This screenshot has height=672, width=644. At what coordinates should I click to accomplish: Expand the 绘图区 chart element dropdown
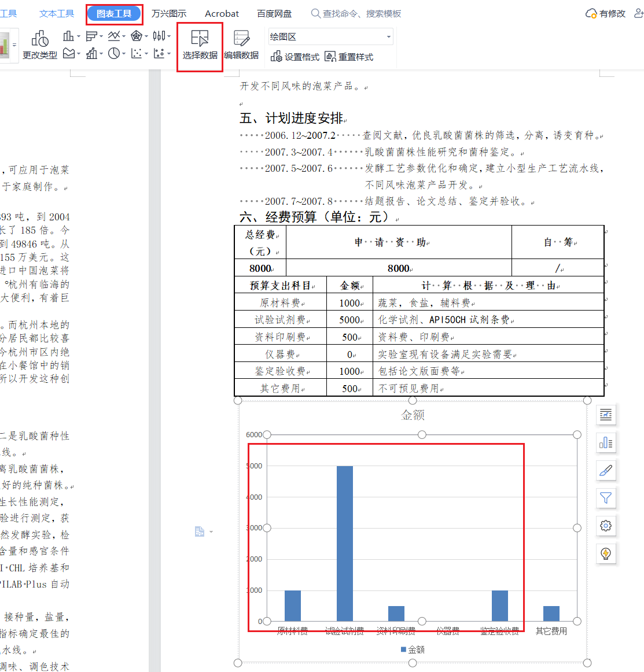(x=388, y=37)
